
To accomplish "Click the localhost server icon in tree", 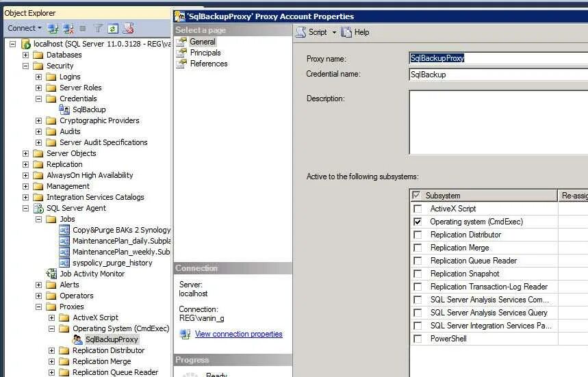I will coord(26,44).
